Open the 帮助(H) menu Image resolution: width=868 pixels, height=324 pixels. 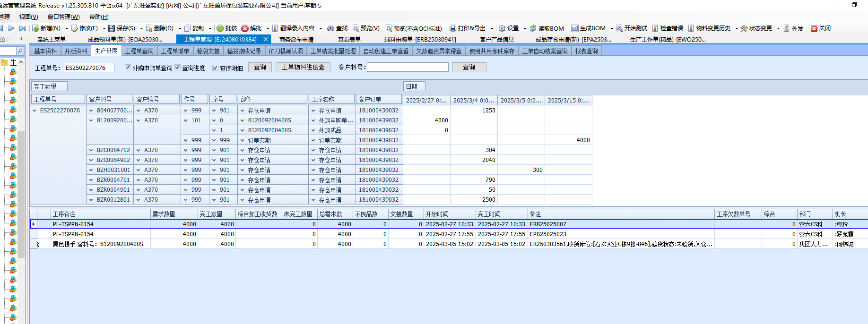click(x=99, y=17)
